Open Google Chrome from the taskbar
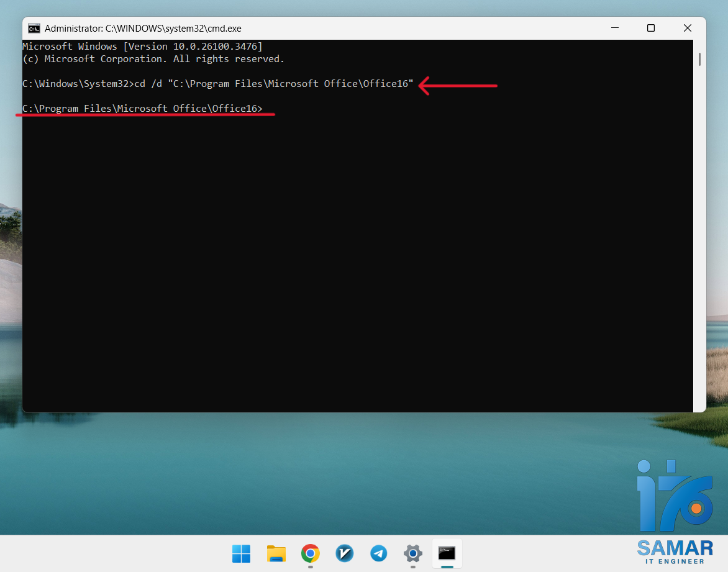 310,553
